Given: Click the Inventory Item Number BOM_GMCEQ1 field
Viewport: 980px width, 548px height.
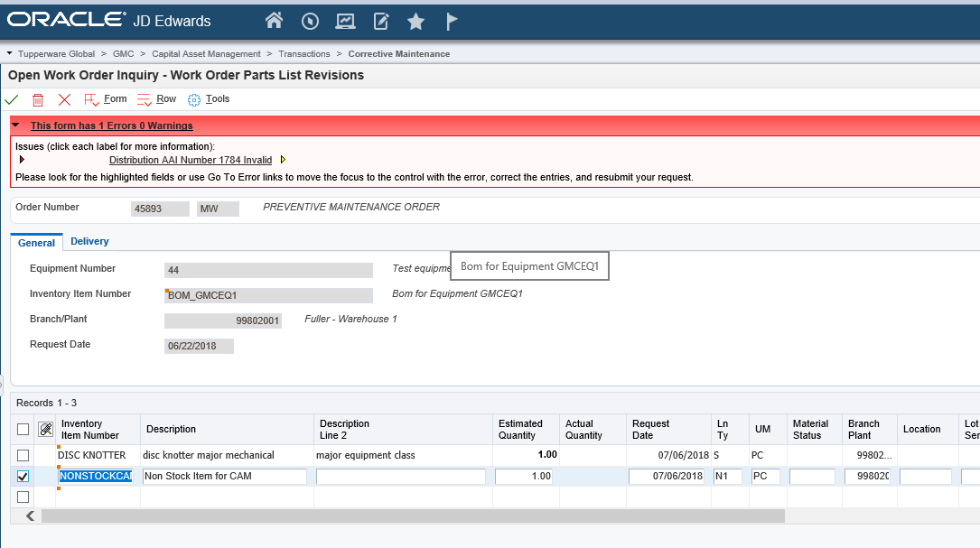Looking at the screenshot, I should (269, 295).
